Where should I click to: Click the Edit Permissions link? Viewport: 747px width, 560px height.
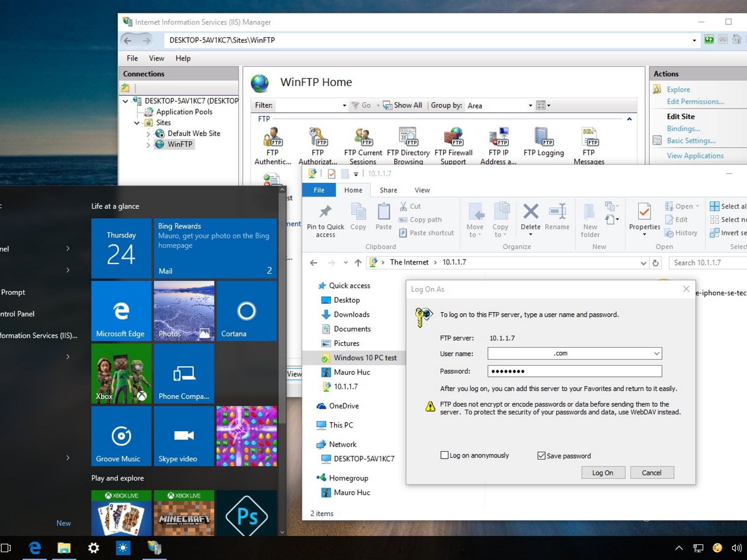coord(695,102)
